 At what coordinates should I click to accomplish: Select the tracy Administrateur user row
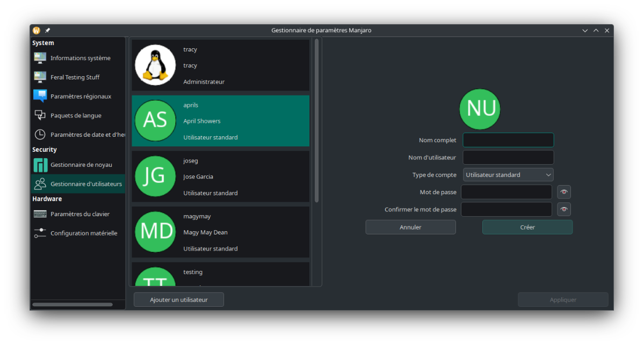[221, 65]
